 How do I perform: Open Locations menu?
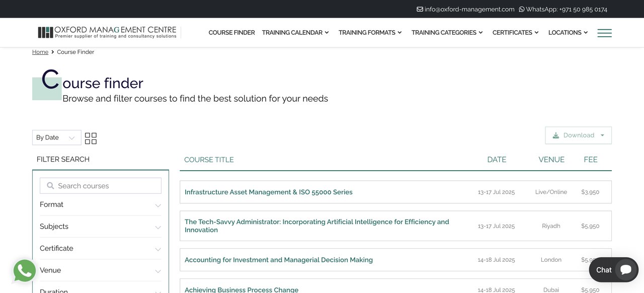[568, 33]
